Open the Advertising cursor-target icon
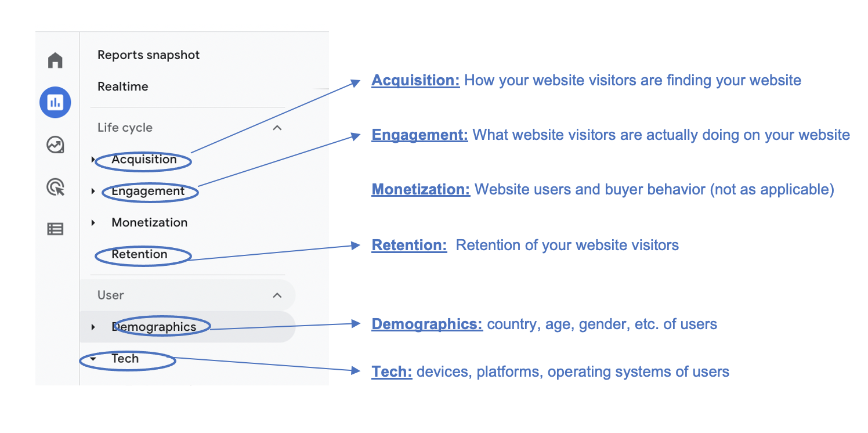The image size is (868, 433). click(x=55, y=187)
